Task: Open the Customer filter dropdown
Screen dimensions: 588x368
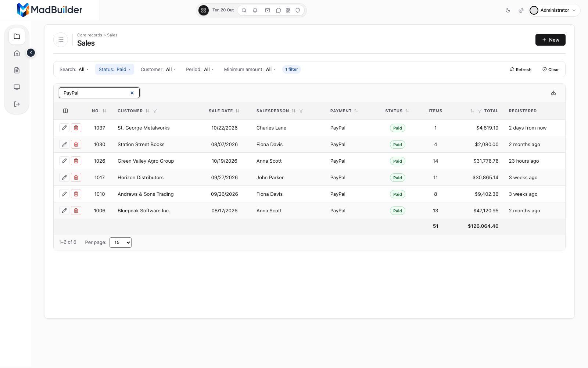Action: tap(158, 69)
